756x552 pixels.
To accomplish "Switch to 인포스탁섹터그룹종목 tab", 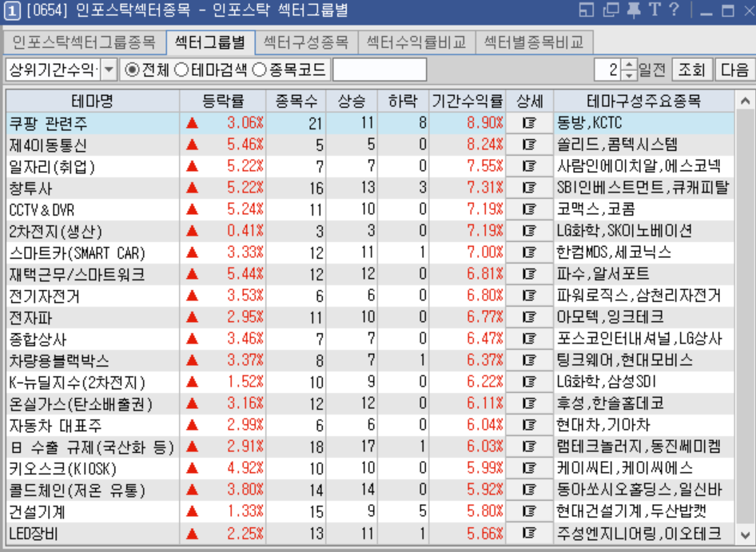I will pyautogui.click(x=83, y=42).
